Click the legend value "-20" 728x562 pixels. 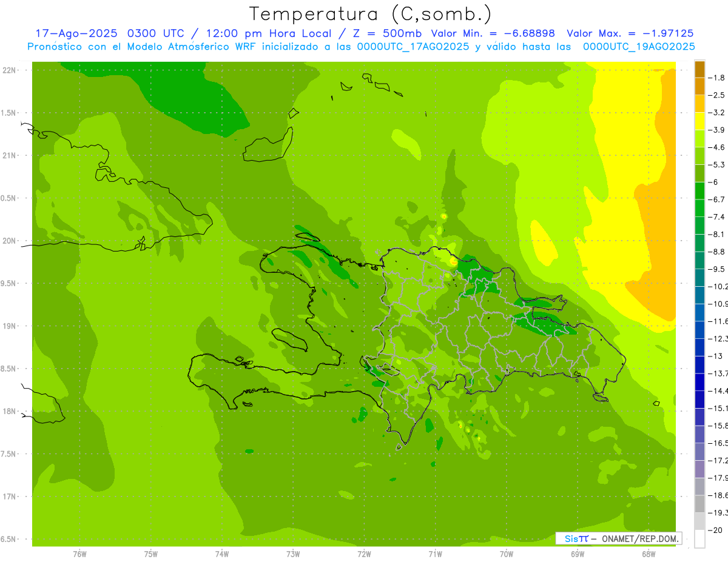(715, 530)
